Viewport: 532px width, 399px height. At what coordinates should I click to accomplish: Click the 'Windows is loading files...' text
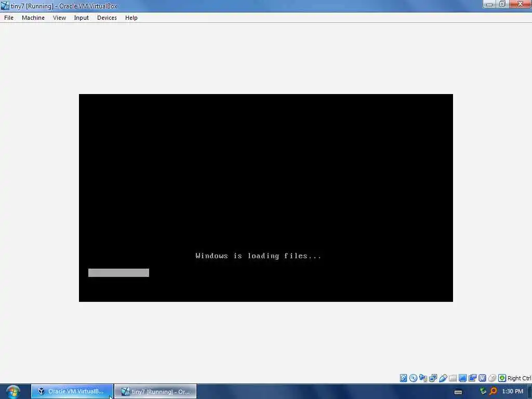(258, 256)
